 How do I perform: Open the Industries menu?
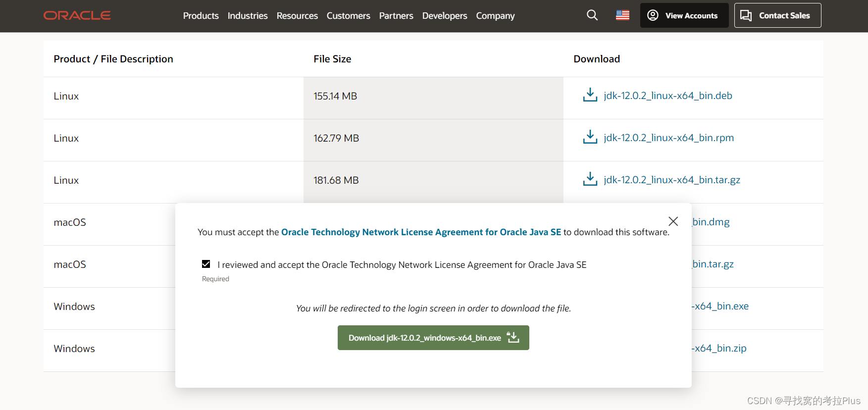(x=248, y=16)
